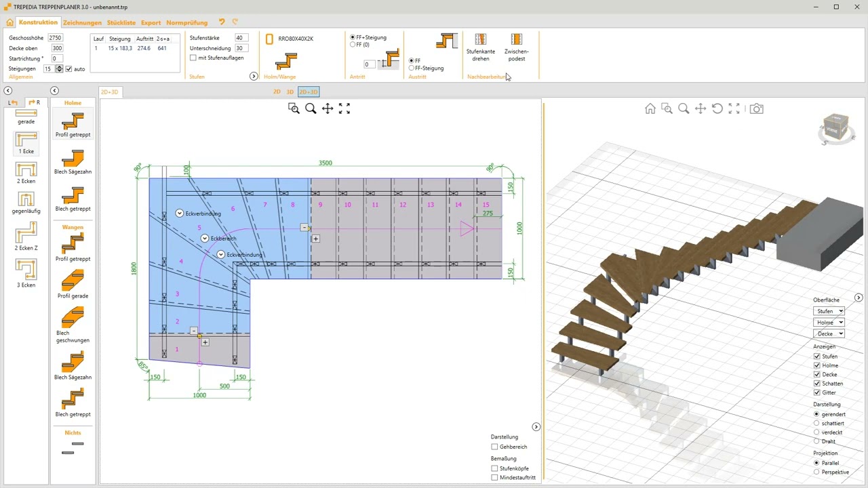Fit 2D drawing to view
868x488 pixels.
coord(344,108)
